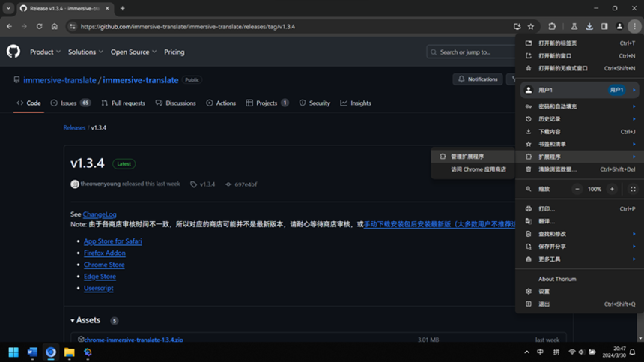Image resolution: width=644 pixels, height=362 pixels.
Task: Switch to the Security tab
Action: pos(315,103)
